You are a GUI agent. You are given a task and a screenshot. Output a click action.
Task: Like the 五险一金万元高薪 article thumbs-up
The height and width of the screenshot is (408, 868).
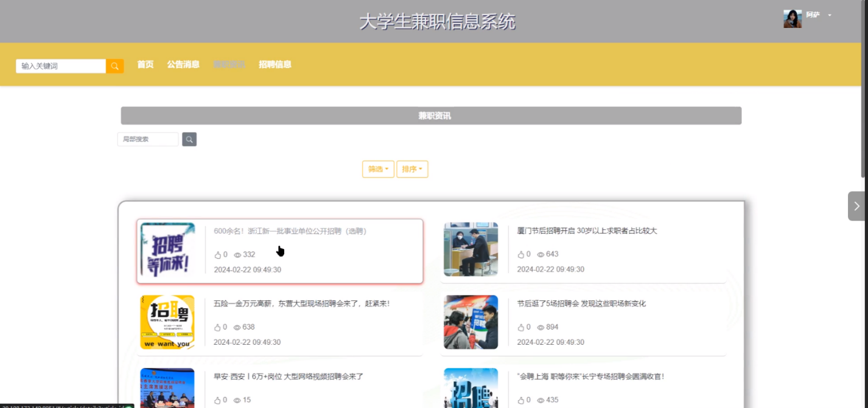218,327
